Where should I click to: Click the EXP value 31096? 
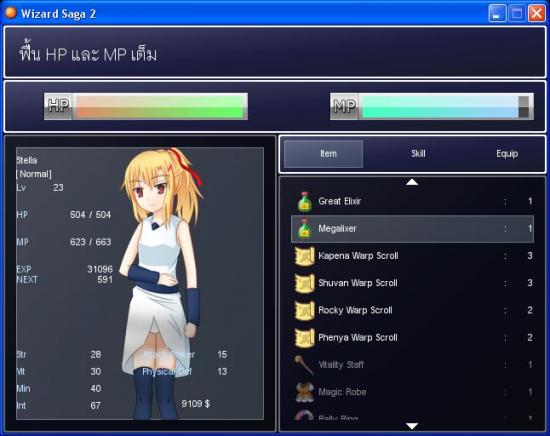pos(100,269)
